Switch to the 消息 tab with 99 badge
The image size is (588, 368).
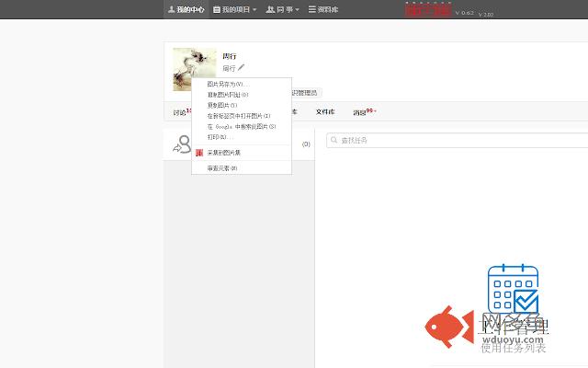365,112
